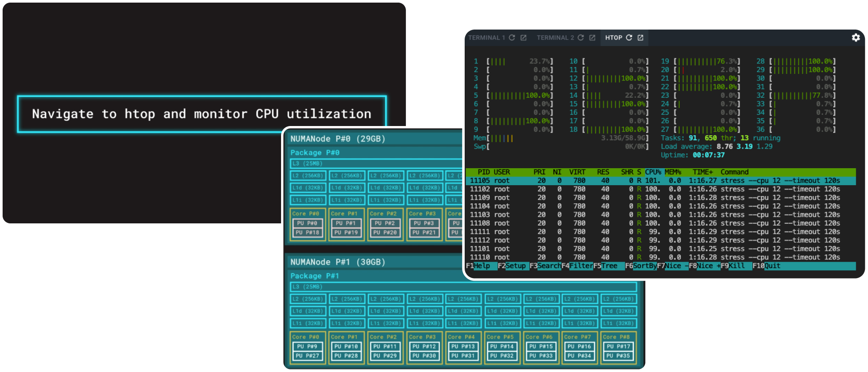Select process row with PID 11110

[660, 257]
